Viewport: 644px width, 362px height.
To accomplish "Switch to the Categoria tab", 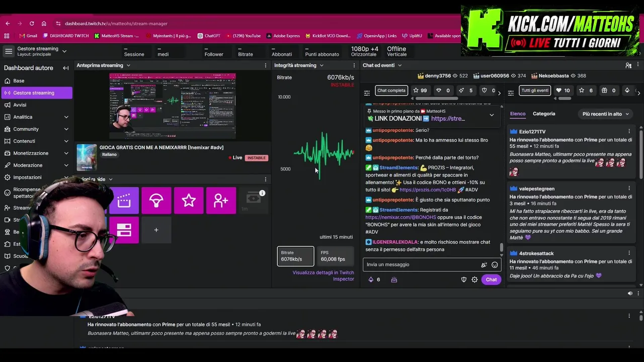I will (x=544, y=114).
